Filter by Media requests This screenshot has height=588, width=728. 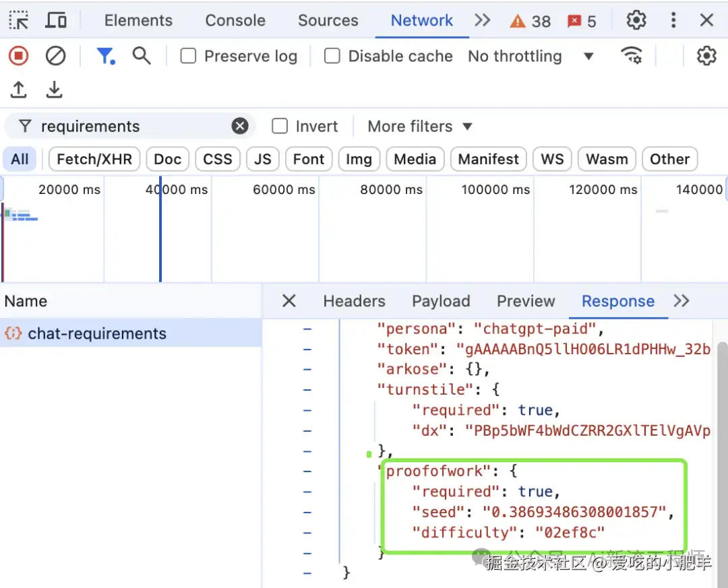coord(415,159)
